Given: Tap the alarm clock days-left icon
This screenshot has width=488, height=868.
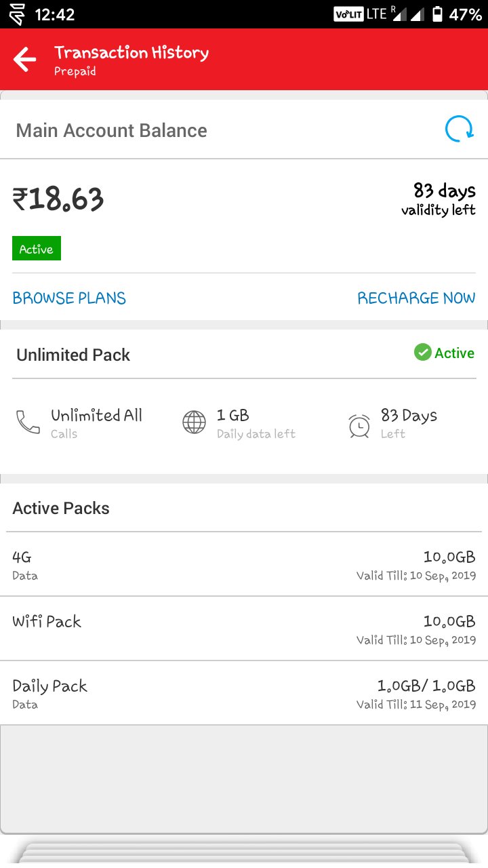Looking at the screenshot, I should [359, 425].
